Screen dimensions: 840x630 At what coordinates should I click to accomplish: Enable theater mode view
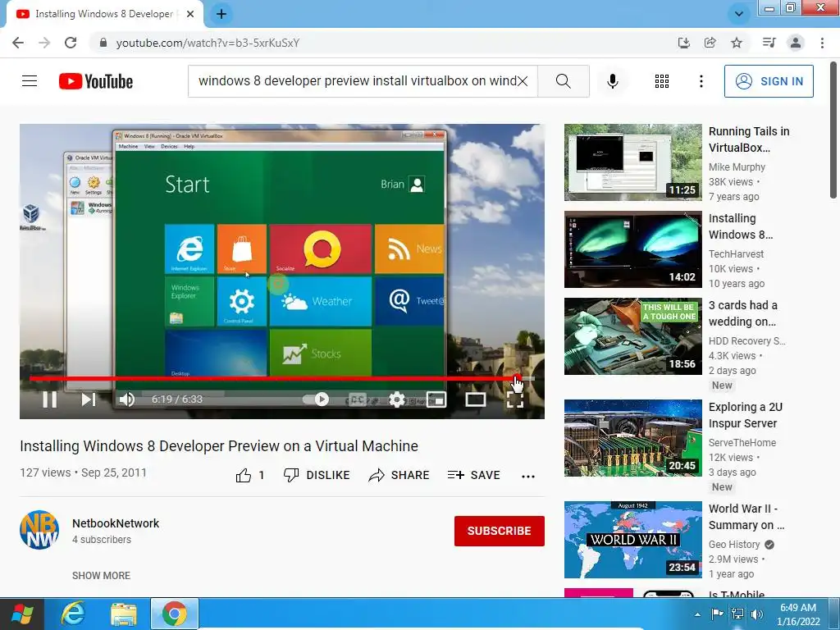(x=476, y=399)
